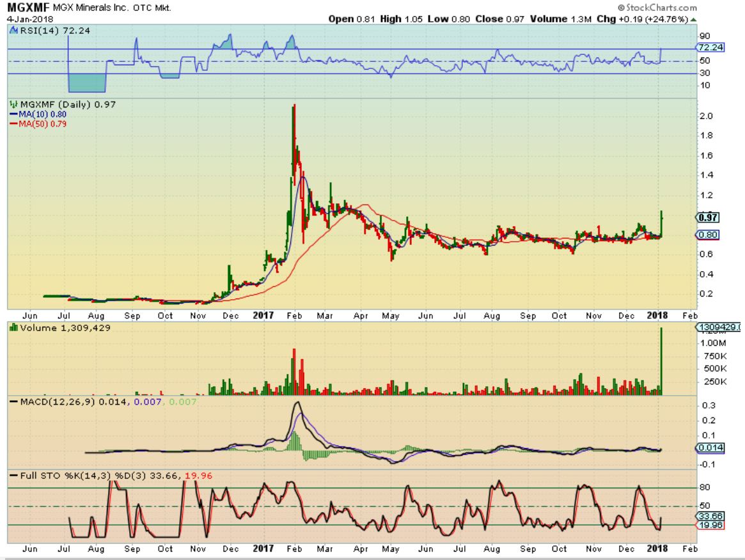
Task: Click the 2.0 level on price axis
Action: click(x=707, y=116)
